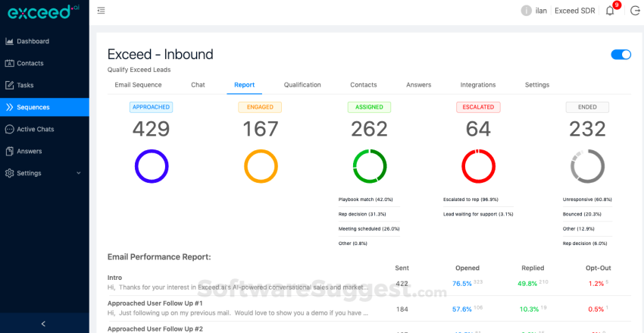Open the Qualification tab

(x=302, y=85)
